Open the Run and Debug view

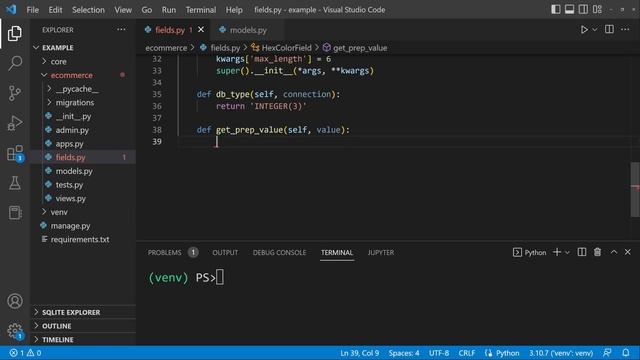[15, 123]
